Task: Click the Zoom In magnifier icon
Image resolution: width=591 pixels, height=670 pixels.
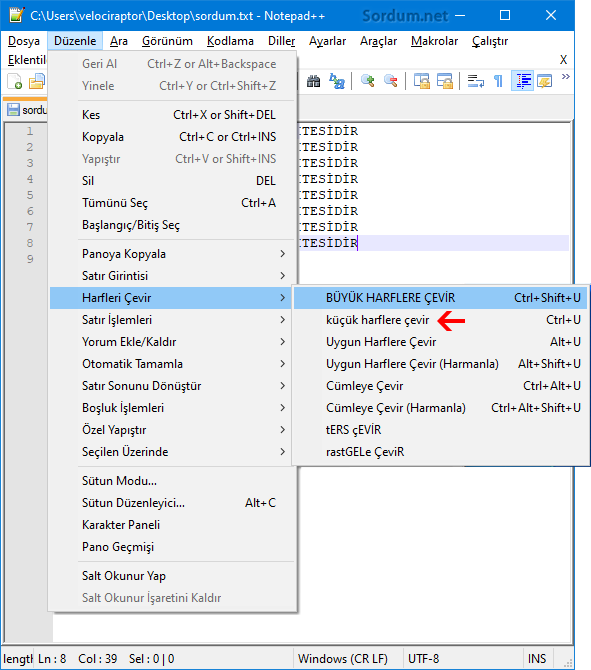Action: (x=368, y=81)
